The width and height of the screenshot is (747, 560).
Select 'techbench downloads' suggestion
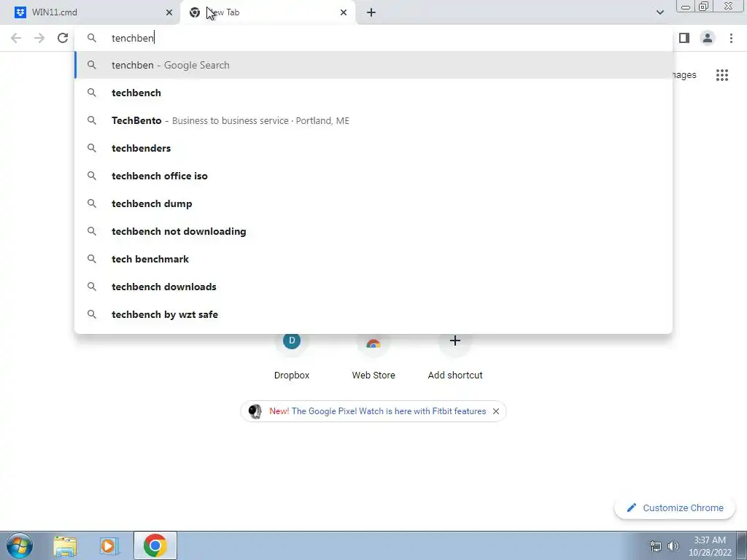(373, 286)
